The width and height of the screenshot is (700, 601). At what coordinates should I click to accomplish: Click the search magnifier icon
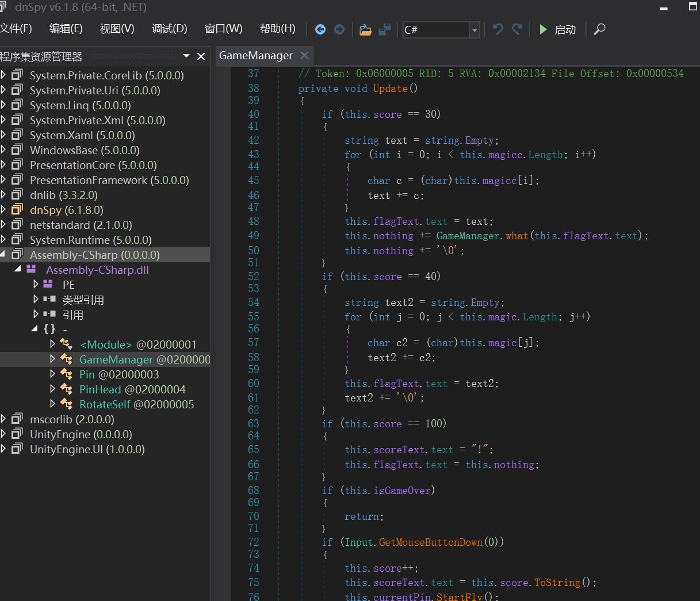599,29
